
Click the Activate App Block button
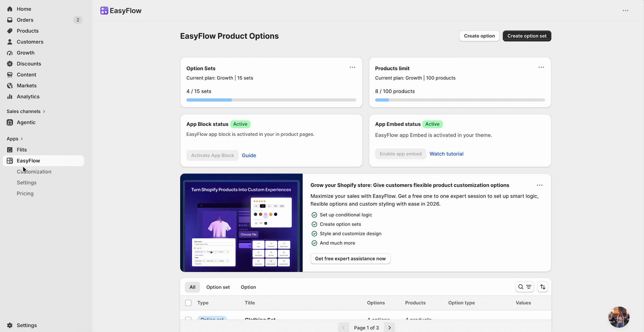click(x=213, y=155)
